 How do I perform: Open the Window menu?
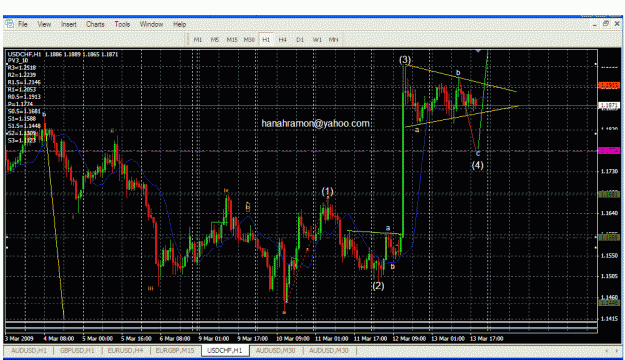coord(151,24)
